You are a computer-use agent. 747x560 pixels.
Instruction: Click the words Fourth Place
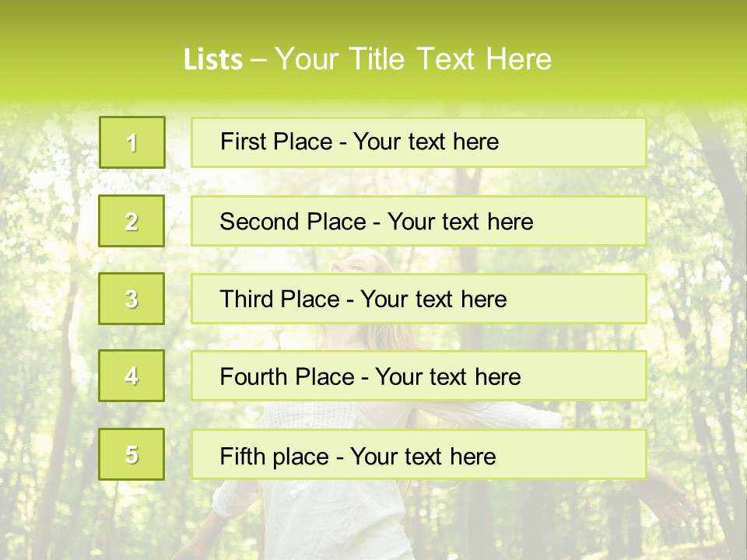[287, 377]
